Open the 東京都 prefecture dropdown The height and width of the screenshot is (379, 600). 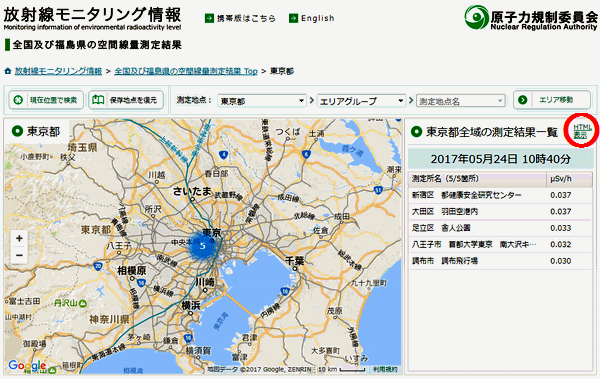tap(262, 101)
